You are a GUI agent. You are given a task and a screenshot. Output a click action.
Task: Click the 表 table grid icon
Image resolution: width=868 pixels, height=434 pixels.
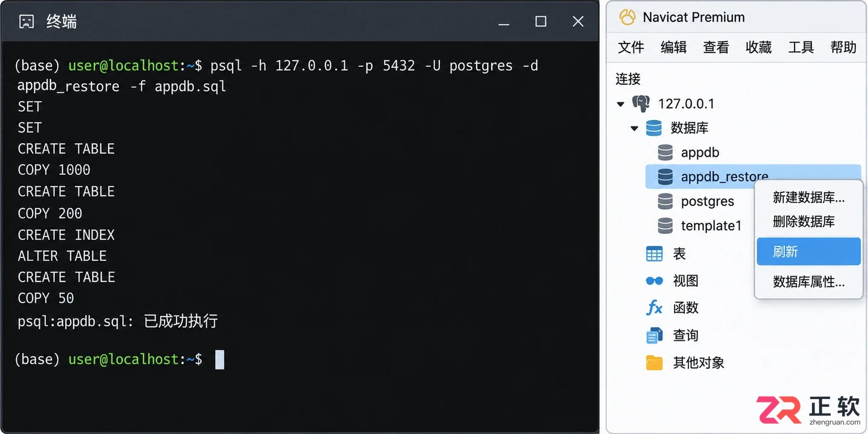654,254
